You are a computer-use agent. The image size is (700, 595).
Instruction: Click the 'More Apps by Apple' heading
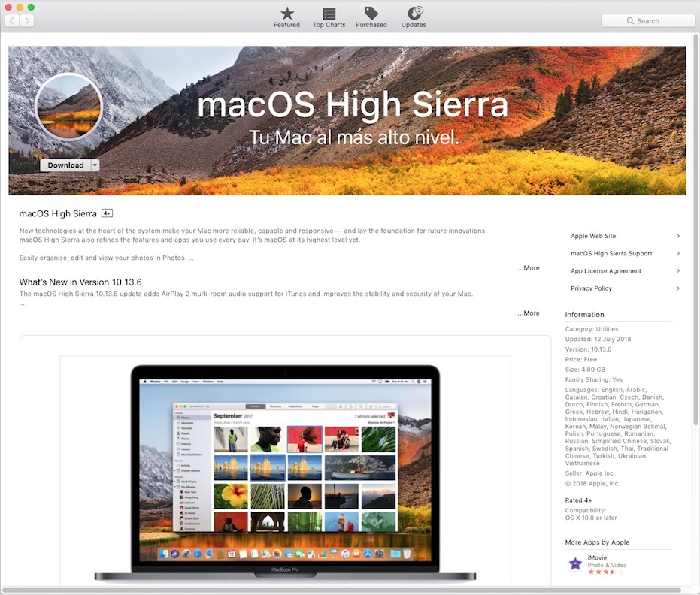(x=597, y=542)
